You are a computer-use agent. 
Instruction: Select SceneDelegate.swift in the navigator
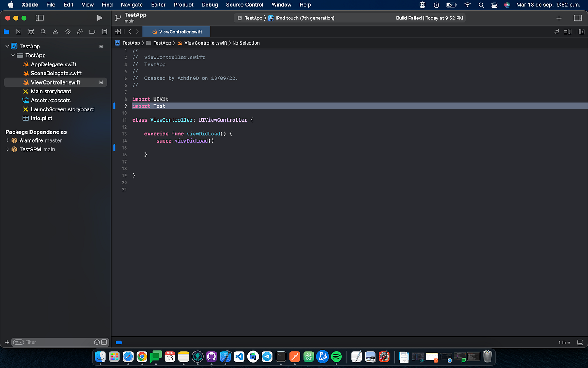pyautogui.click(x=56, y=73)
